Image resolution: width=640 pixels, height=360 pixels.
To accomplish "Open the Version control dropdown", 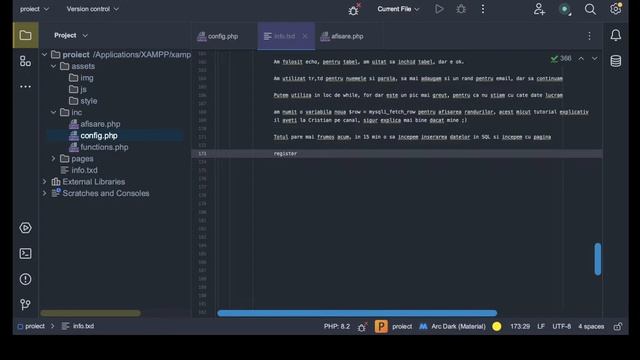I will pyautogui.click(x=93, y=9).
